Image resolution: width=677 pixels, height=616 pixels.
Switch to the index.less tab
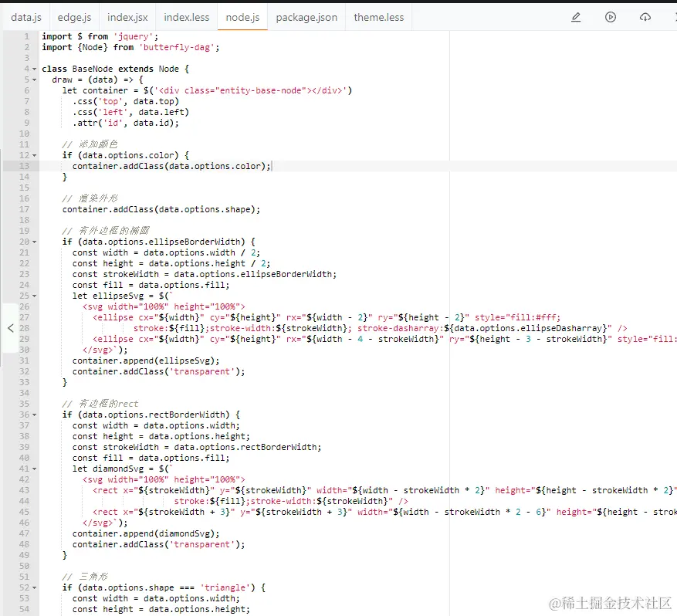click(x=187, y=17)
